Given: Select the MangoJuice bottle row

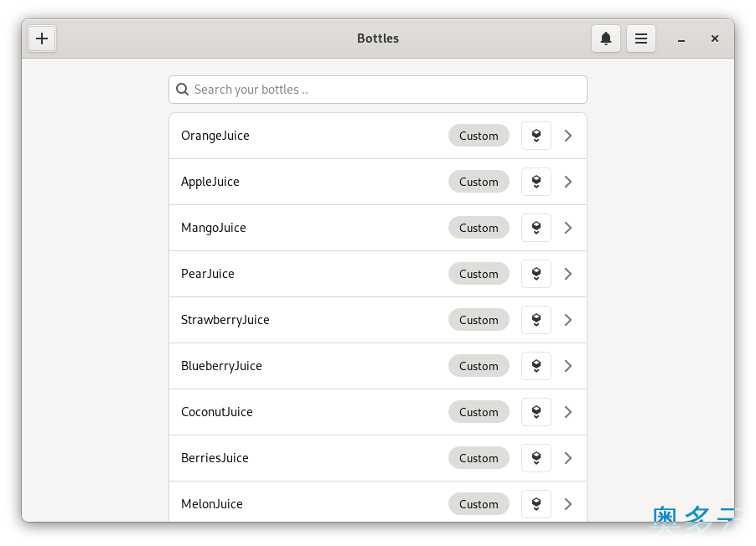Looking at the screenshot, I should 378,228.
